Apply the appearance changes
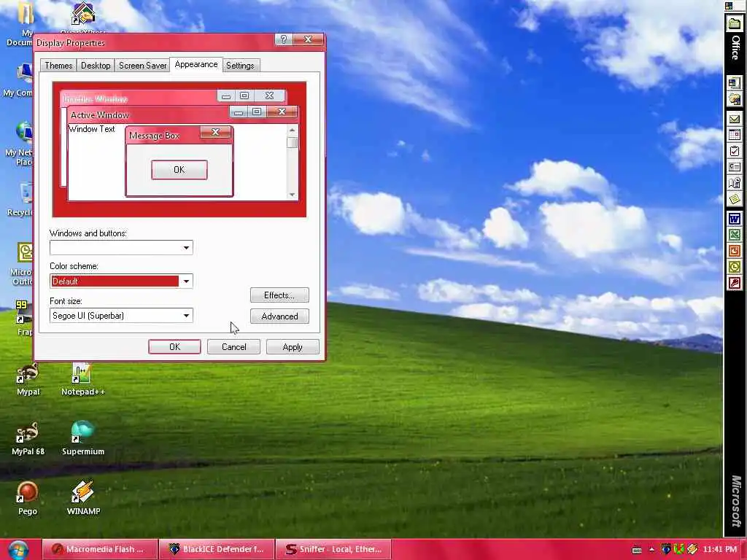 point(293,346)
